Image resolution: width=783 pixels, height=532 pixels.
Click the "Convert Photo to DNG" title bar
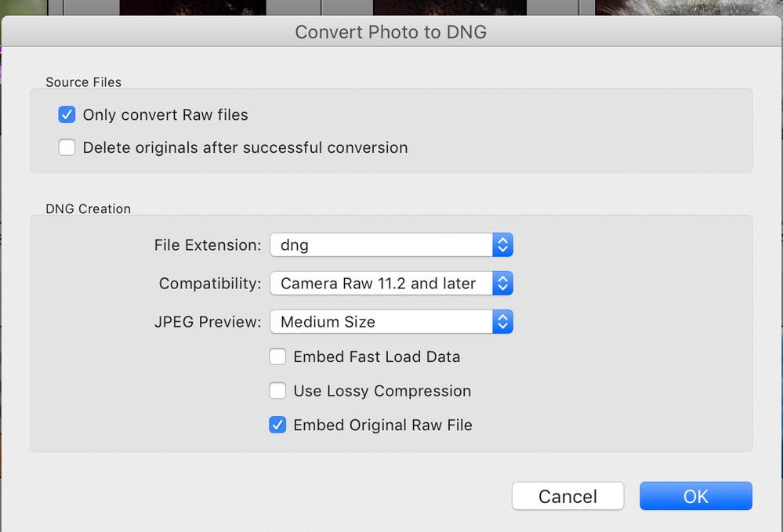(x=391, y=32)
